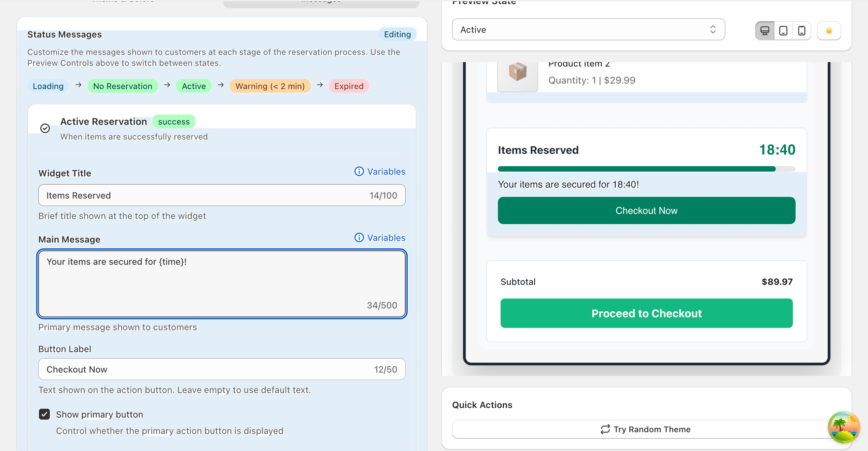Toggle light mode with the sun icon
868x451 pixels.
pyautogui.click(x=829, y=30)
